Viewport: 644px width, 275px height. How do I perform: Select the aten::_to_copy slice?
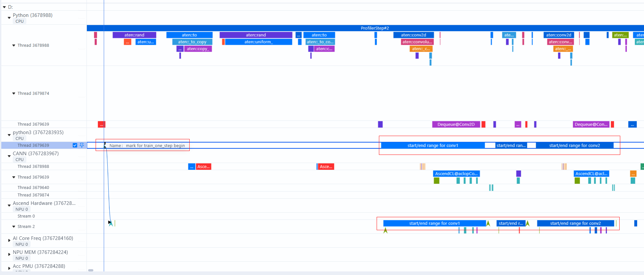192,42
